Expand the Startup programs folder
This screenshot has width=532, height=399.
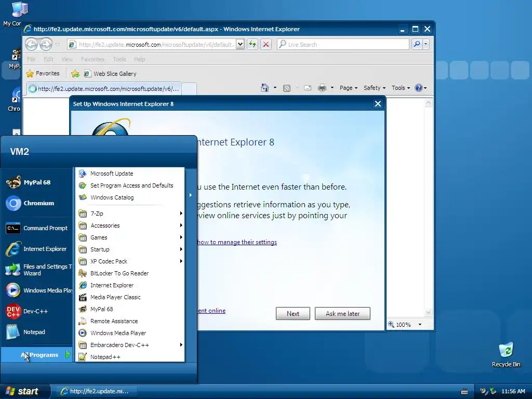click(x=130, y=249)
